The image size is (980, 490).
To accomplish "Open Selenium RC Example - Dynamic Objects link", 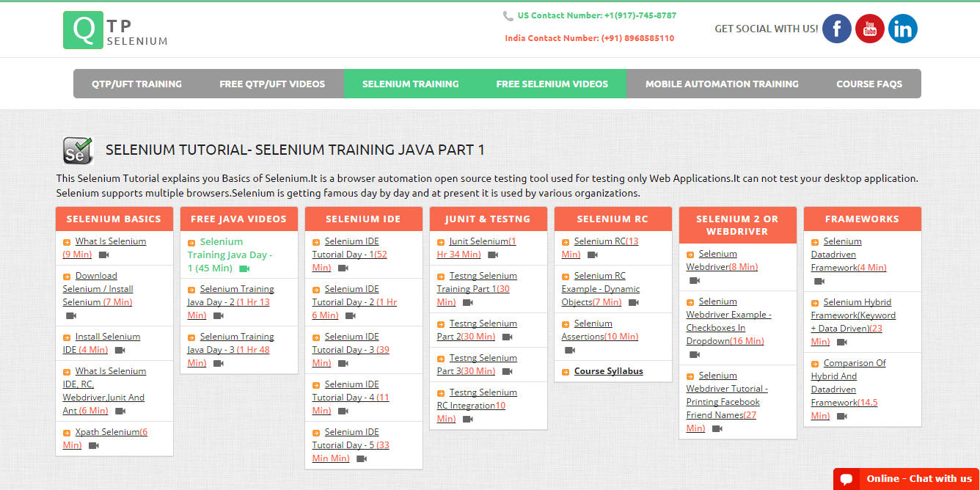I will pyautogui.click(x=601, y=289).
